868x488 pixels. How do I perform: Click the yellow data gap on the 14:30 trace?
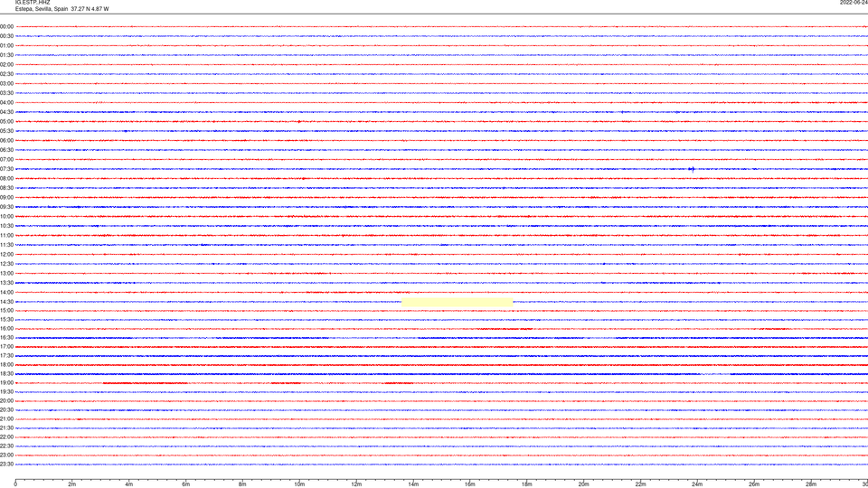(458, 303)
